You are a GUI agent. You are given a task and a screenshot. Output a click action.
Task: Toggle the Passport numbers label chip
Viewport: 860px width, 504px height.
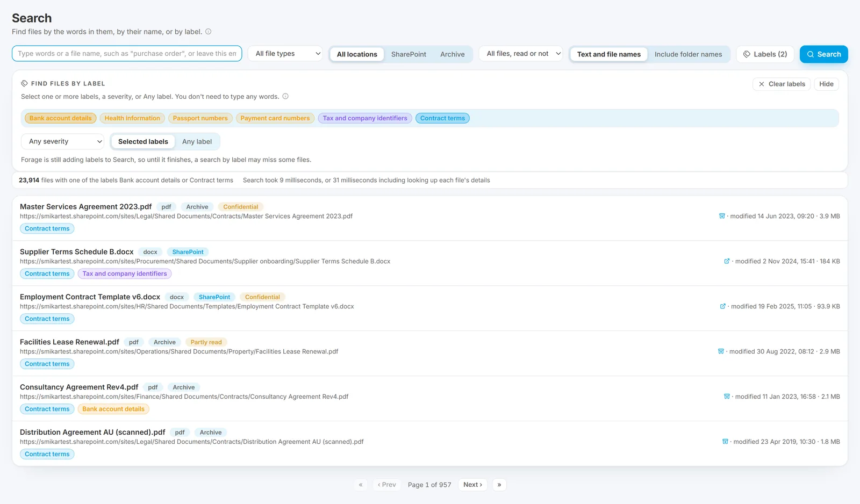[x=200, y=118]
